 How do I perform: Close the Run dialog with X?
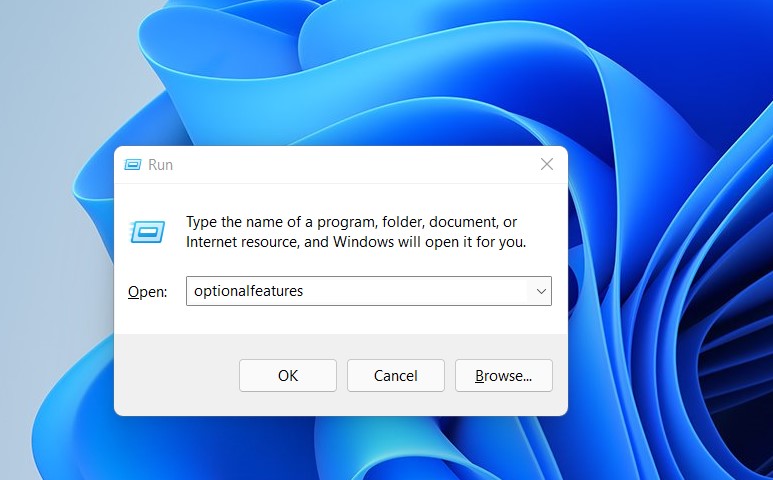coord(546,164)
